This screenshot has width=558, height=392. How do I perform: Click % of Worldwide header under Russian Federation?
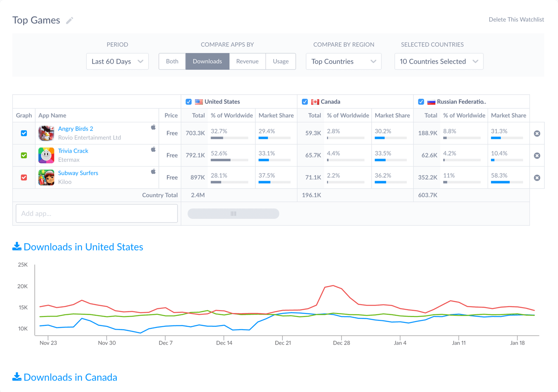click(464, 115)
